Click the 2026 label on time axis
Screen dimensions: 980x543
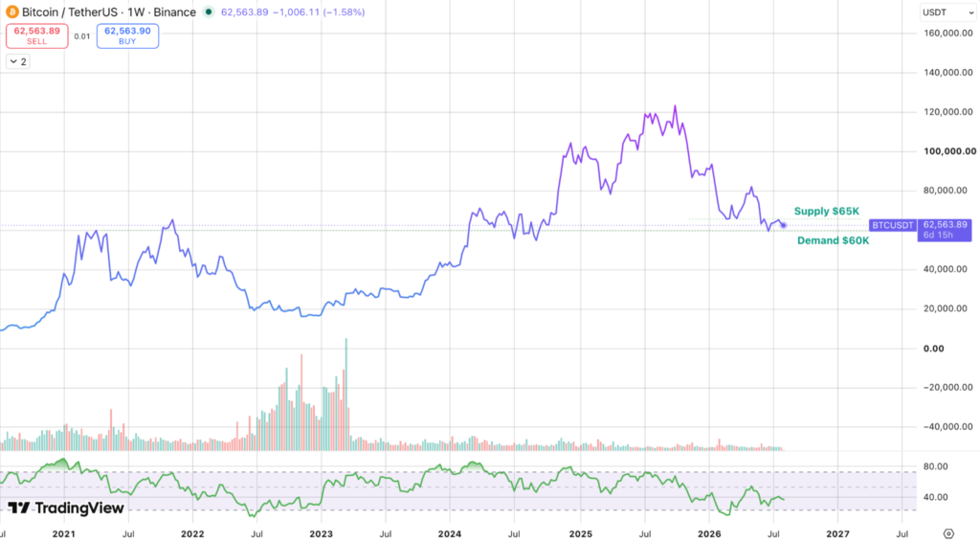(x=709, y=533)
